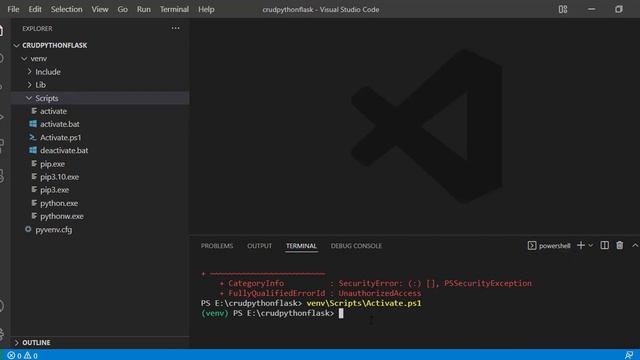The height and width of the screenshot is (360, 640).
Task: Open the Activate.ps1 file
Action: 60,138
